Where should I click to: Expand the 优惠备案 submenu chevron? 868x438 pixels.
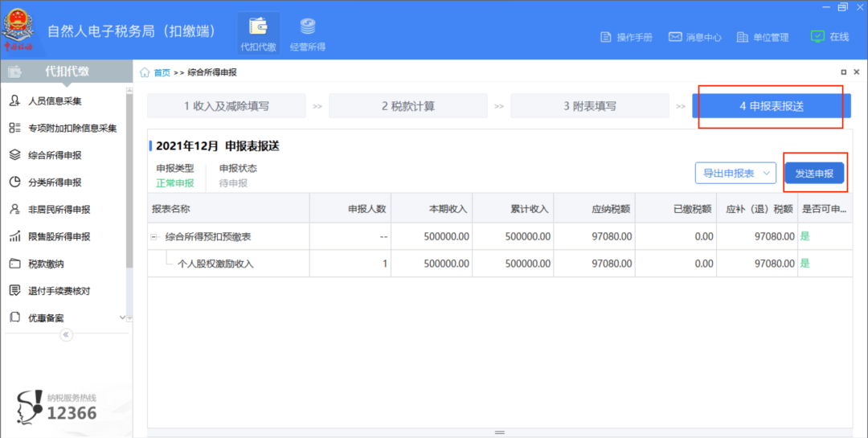122,317
